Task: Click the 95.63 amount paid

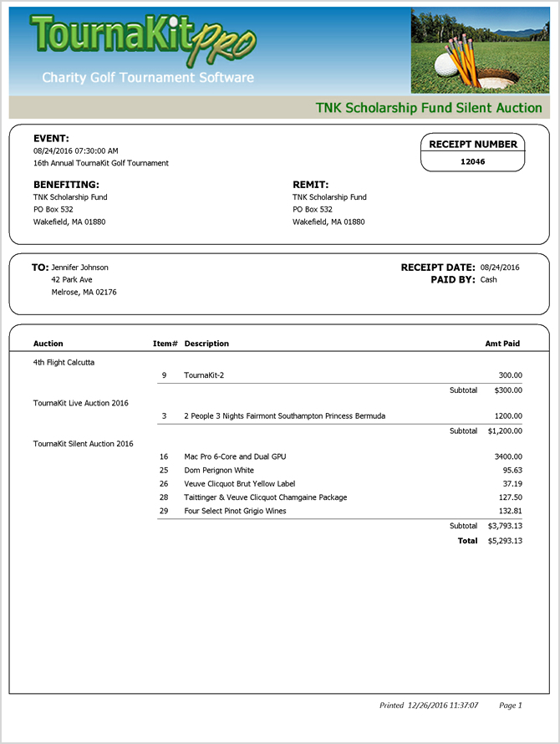Action: click(x=513, y=470)
